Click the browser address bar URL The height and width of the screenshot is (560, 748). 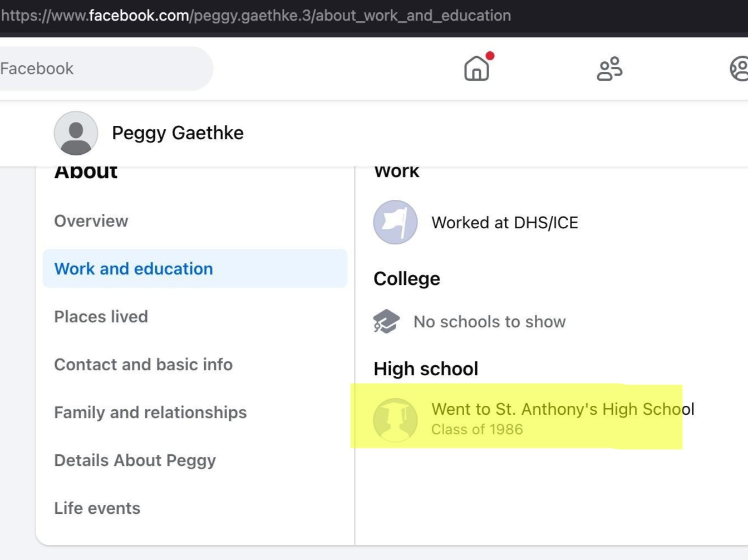256,16
